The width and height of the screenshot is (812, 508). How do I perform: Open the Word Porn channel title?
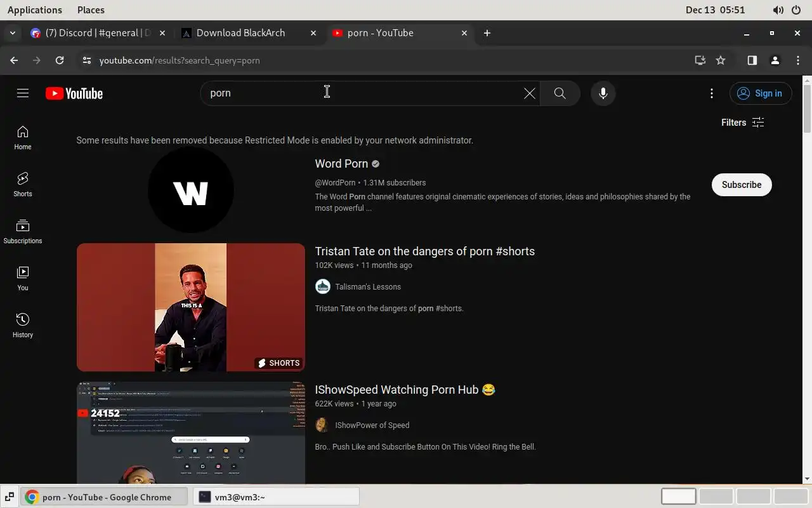coord(341,164)
